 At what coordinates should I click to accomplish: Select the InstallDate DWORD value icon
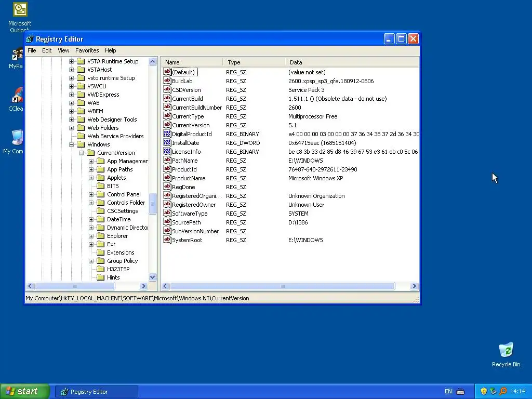tap(167, 142)
